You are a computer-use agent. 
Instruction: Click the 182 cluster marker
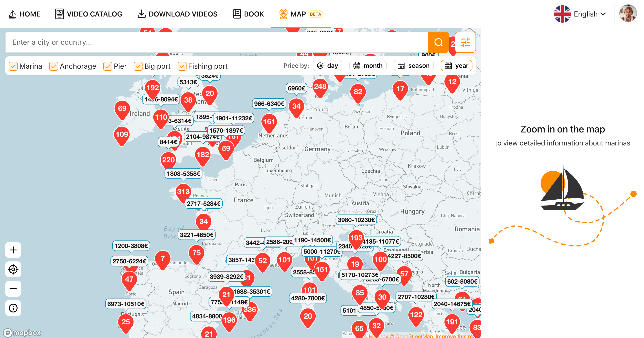coord(203,156)
